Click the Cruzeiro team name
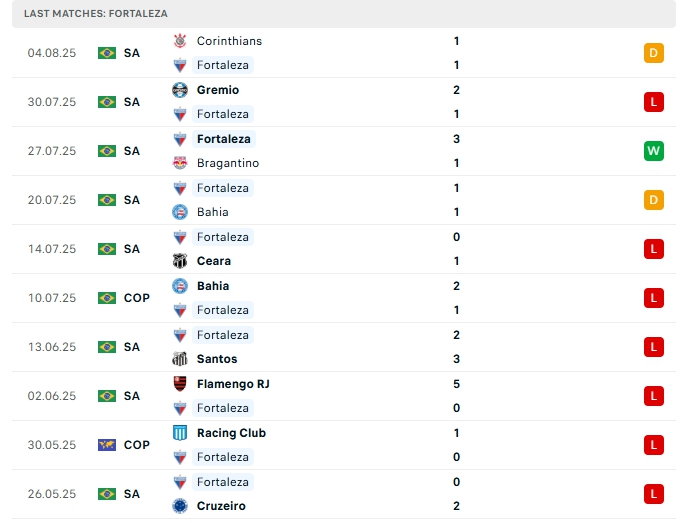 (x=220, y=506)
